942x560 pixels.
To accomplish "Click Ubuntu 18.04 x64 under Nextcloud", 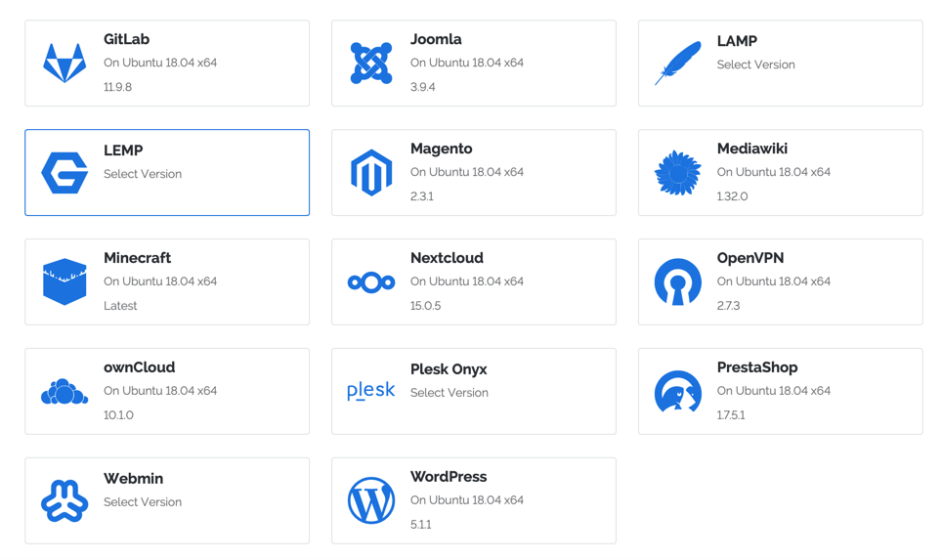I will [x=477, y=281].
